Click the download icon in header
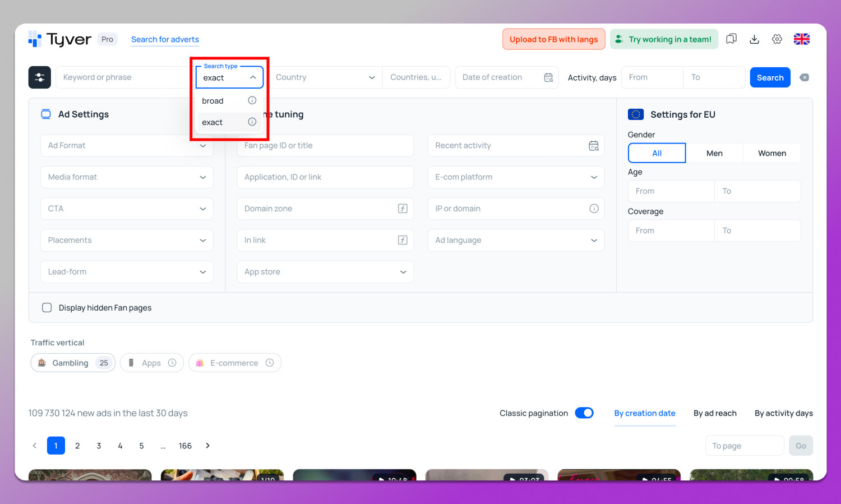841x504 pixels. coord(754,39)
